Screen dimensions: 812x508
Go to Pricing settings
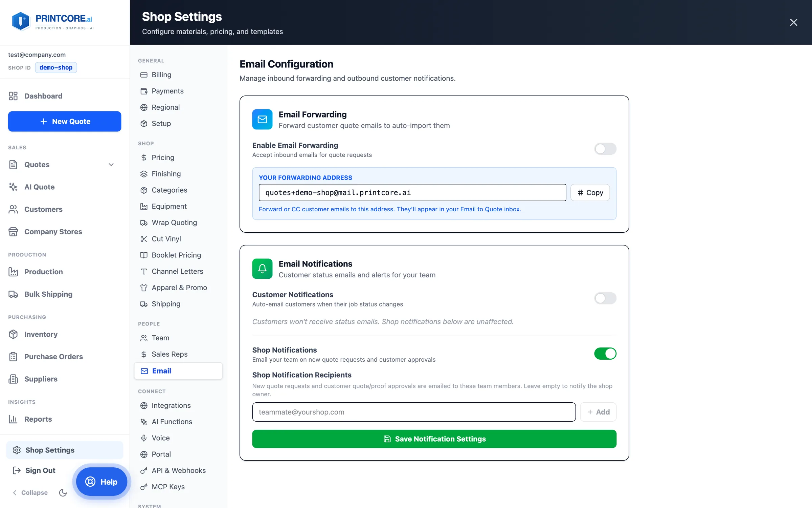click(178, 157)
